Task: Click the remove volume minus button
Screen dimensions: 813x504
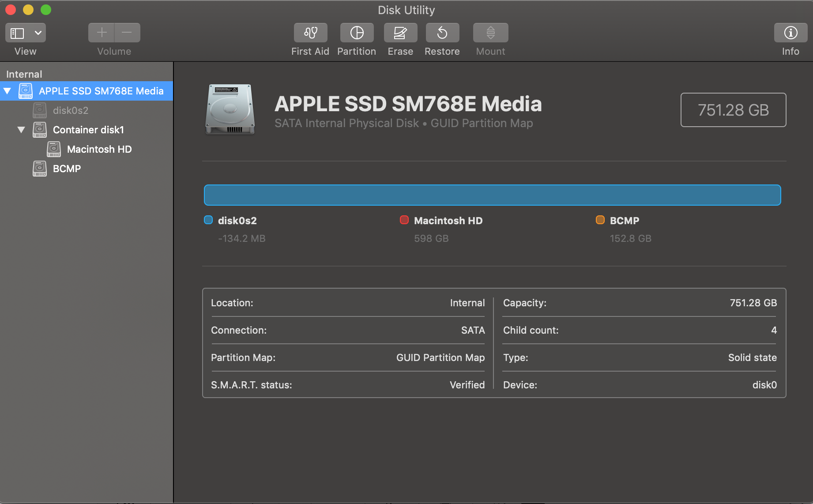Action: (x=127, y=33)
